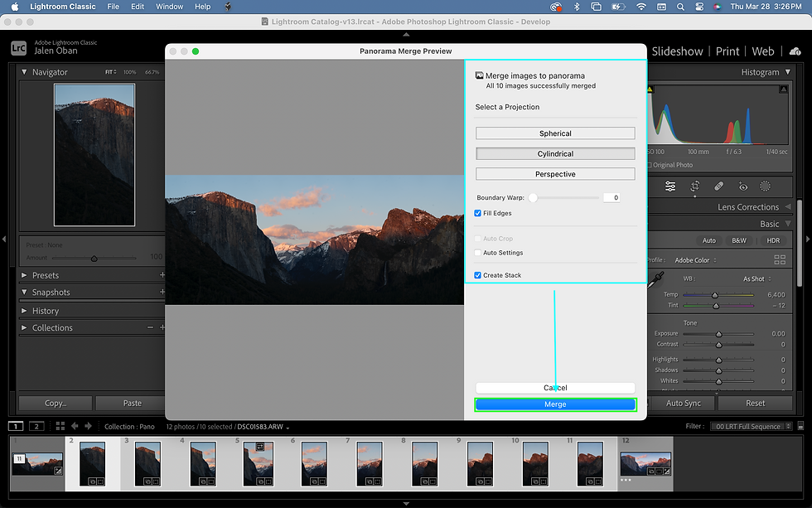Switch treatment to B&W
This screenshot has height=508, width=812.
pos(739,240)
